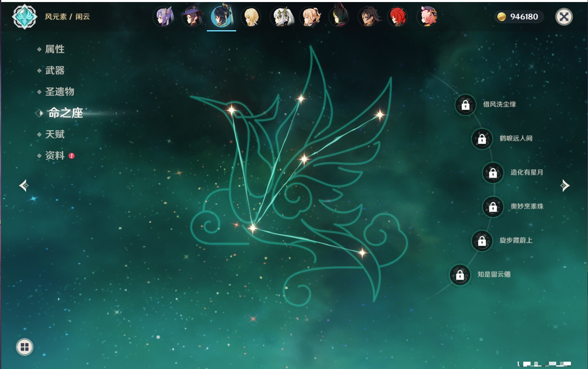Pick Diluc's red-haired portrait
Viewport: 588px width, 369px height.
tap(397, 17)
